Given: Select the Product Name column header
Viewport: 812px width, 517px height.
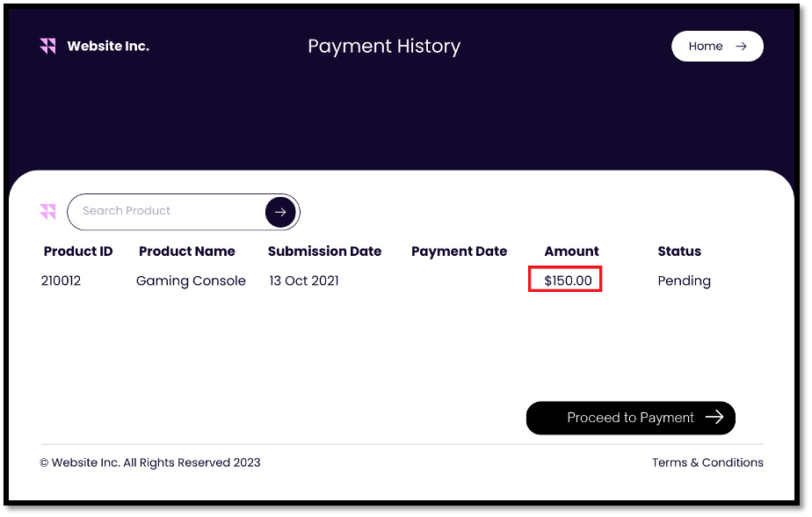Looking at the screenshot, I should [187, 251].
